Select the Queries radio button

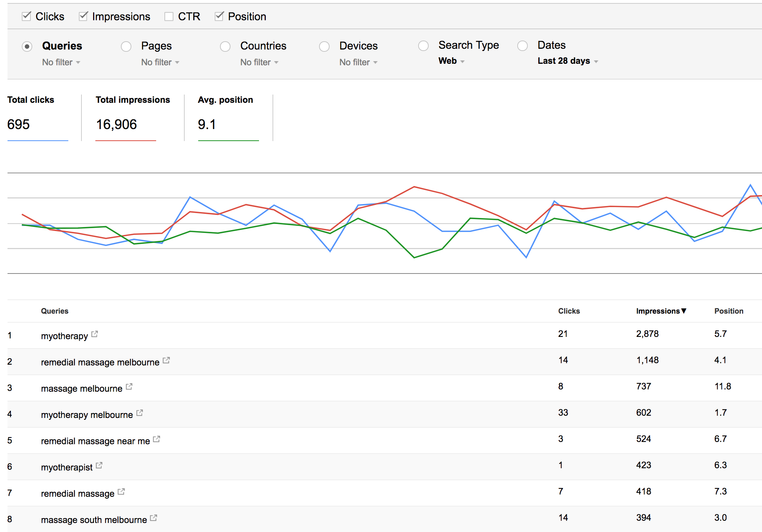tap(27, 47)
